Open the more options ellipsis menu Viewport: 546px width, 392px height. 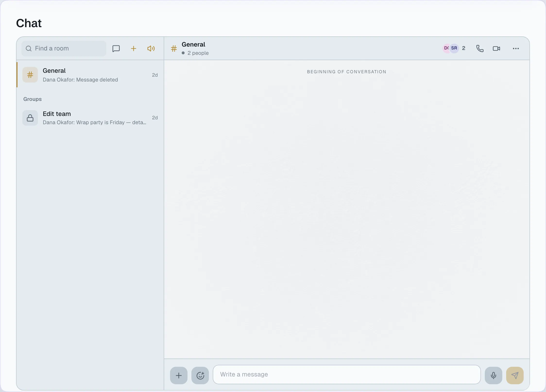(x=516, y=49)
